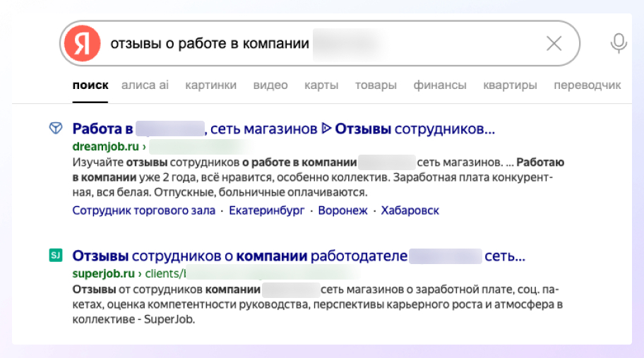Click the SuperJob SJ favicon

coord(55,256)
